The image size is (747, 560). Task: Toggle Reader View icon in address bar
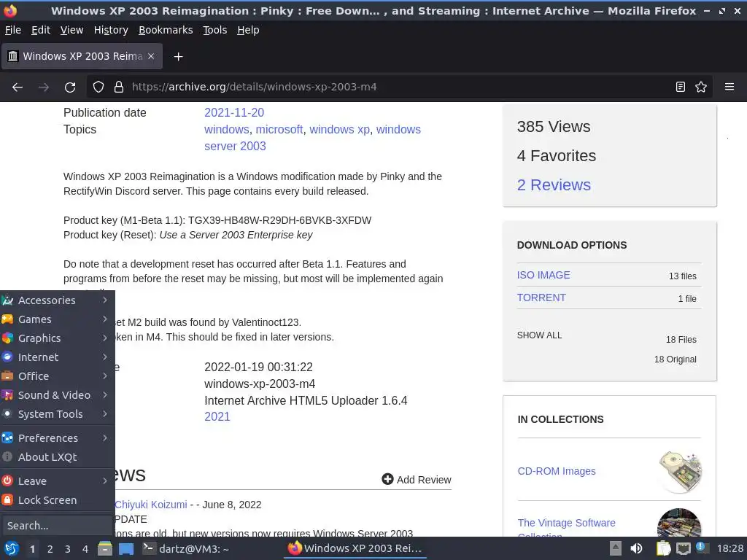click(x=681, y=87)
